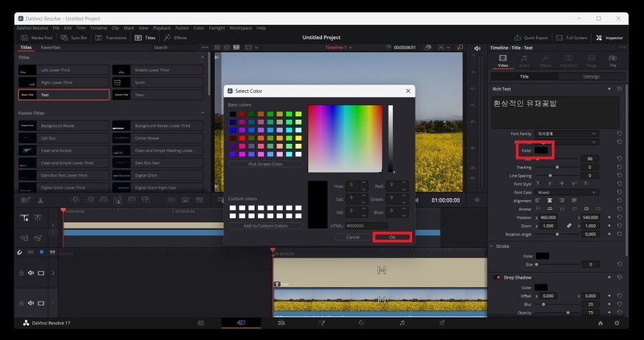Click the text Color swatch in inspector

(x=541, y=151)
